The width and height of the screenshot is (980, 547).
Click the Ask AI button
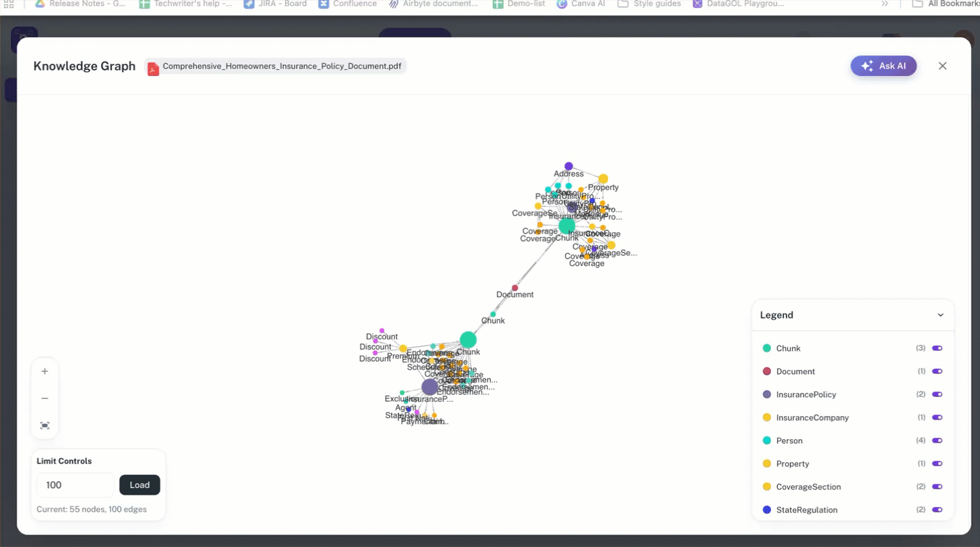pos(884,66)
